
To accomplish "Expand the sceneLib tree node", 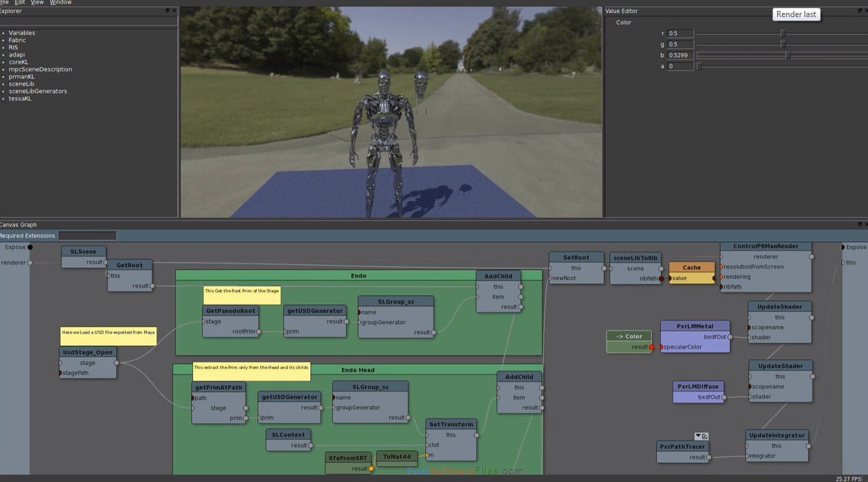I will 3,84.
